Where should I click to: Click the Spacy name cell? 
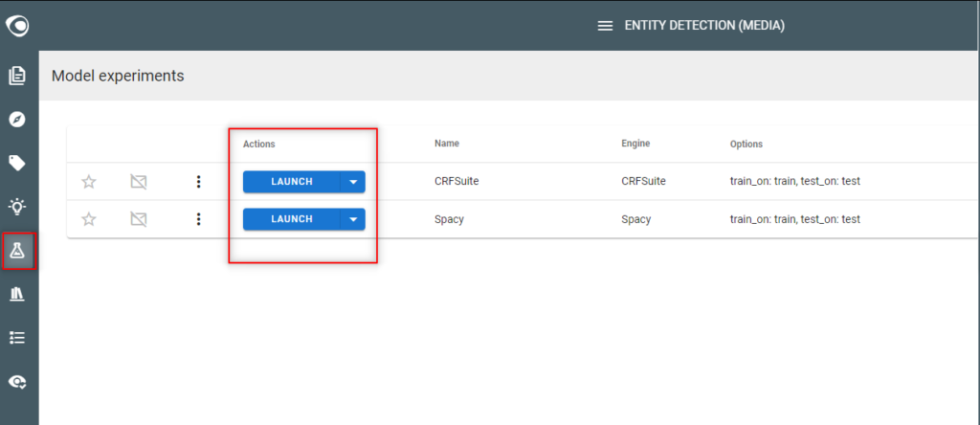point(449,219)
